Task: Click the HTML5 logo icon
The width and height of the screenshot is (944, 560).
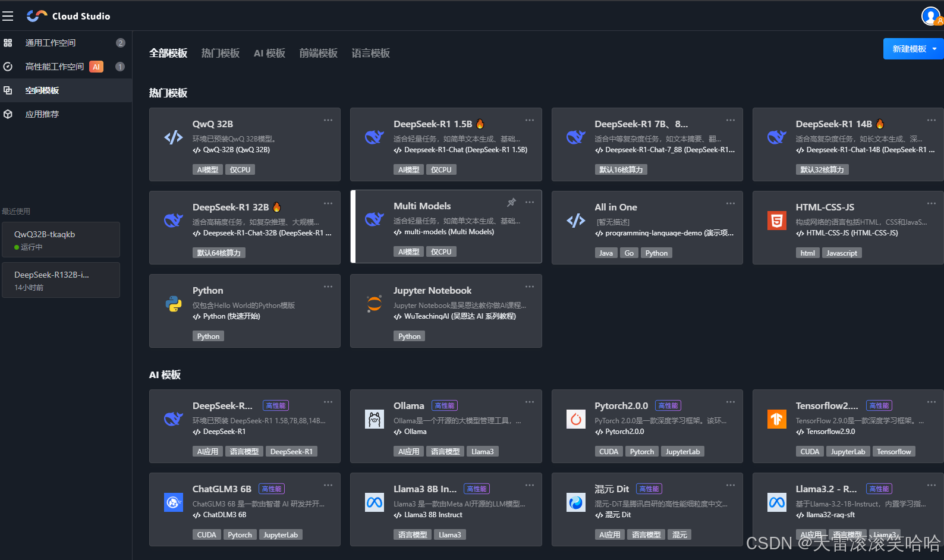Action: point(777,221)
